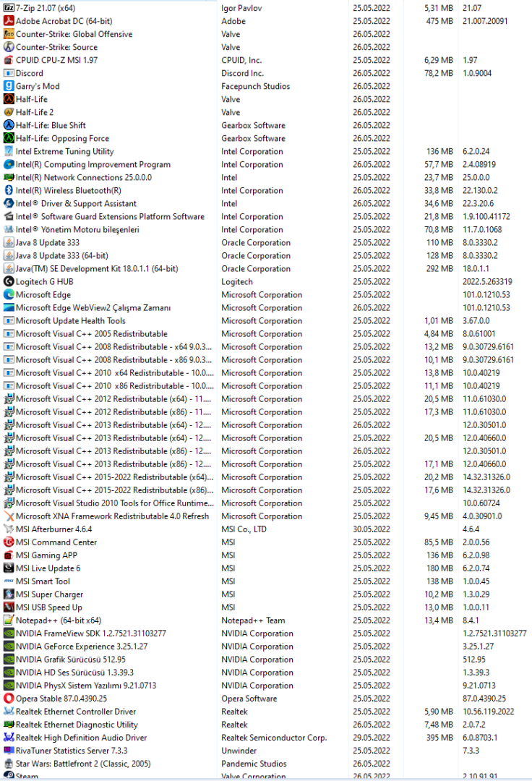Click the Counter-Strike: Source icon
This screenshot has width=532, height=781.
pyautogui.click(x=9, y=47)
